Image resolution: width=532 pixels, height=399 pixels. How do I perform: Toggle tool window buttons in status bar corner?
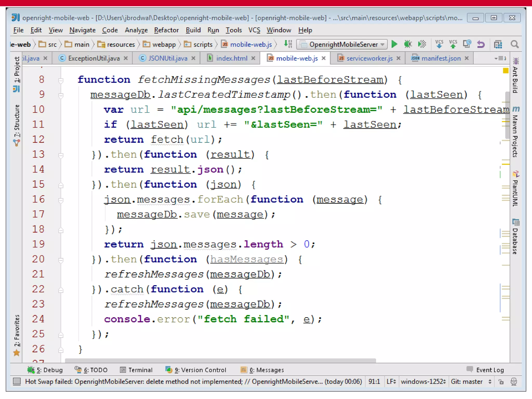pyautogui.click(x=17, y=381)
